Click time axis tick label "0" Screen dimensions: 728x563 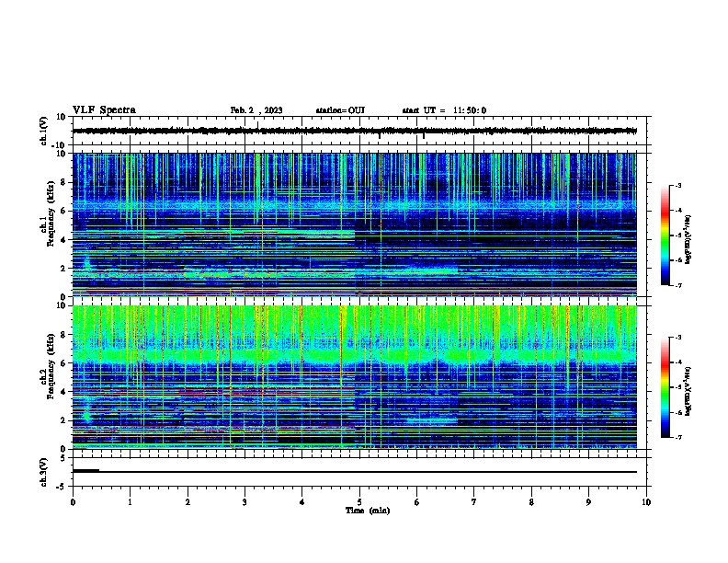(x=73, y=502)
